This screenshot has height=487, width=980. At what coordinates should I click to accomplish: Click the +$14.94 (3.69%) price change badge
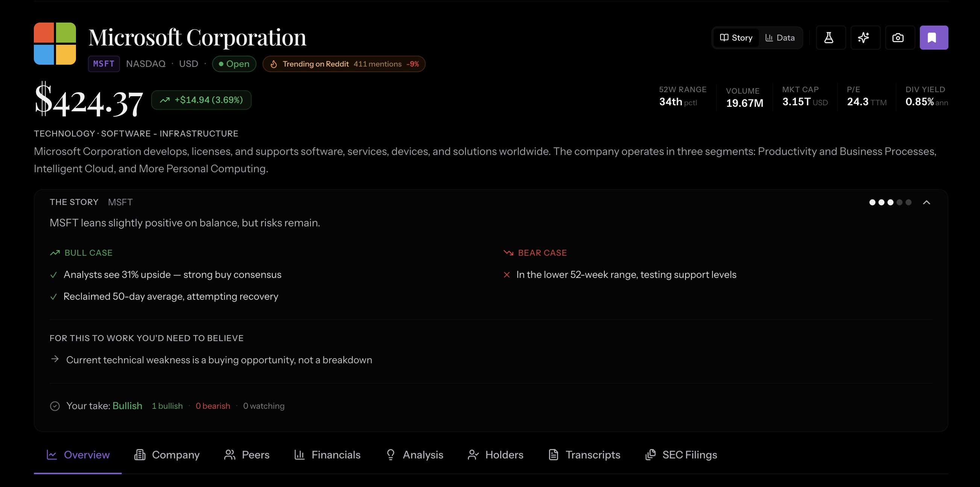click(x=201, y=100)
